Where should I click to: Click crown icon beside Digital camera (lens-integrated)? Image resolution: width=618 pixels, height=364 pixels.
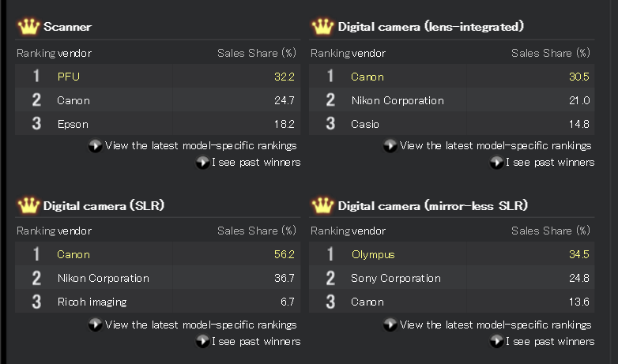click(322, 27)
